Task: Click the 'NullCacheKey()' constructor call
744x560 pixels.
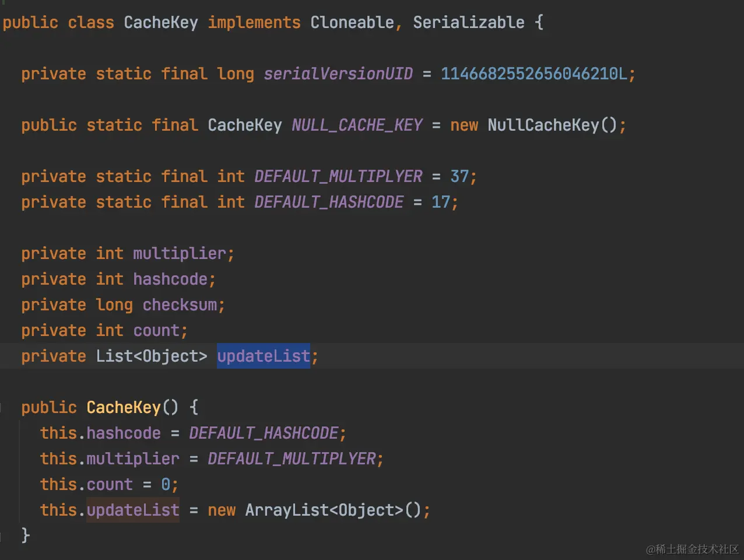Action: [553, 125]
